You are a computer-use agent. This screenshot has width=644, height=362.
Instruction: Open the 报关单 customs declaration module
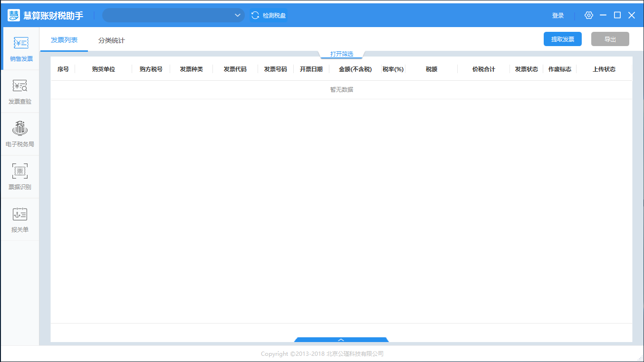(19, 219)
